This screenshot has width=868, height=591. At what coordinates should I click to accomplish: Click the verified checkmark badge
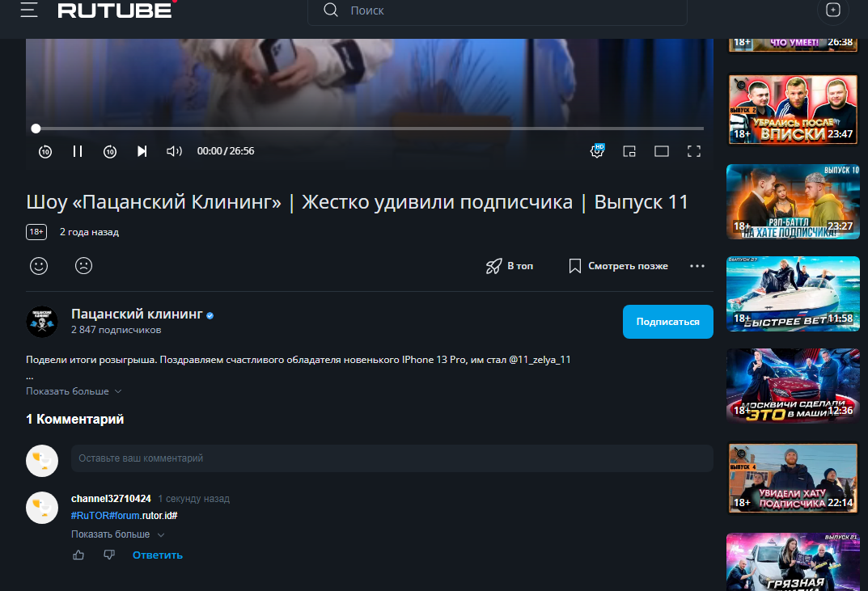pos(210,315)
